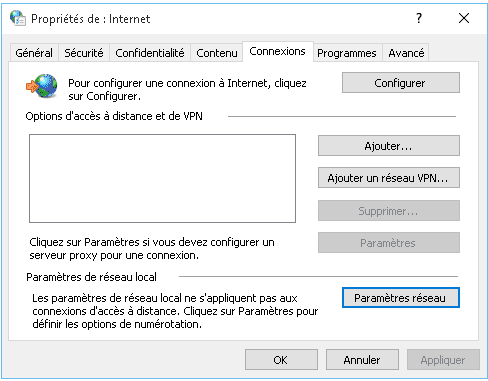
Task: Click the disabled Paramètres button
Action: click(x=389, y=243)
